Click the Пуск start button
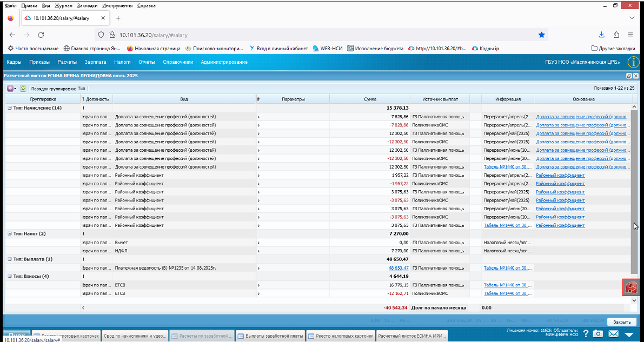Image resolution: width=644 pixels, height=342 pixels. coord(16,335)
